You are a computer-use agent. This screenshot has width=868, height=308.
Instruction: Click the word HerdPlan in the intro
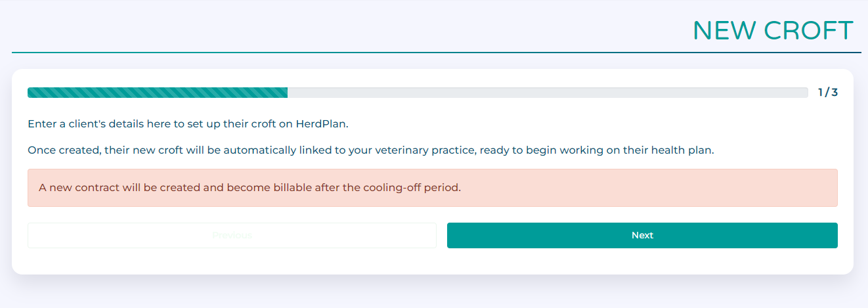(x=322, y=123)
